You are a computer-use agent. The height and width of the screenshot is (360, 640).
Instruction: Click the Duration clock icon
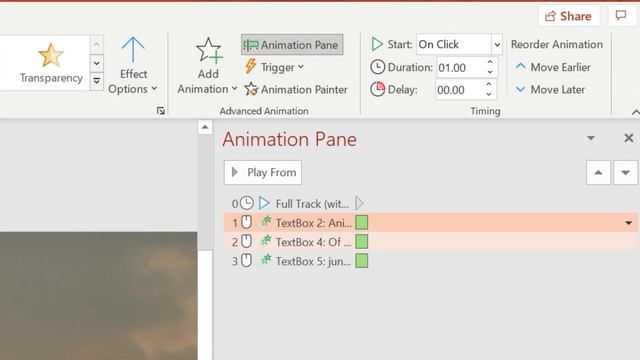pos(378,67)
